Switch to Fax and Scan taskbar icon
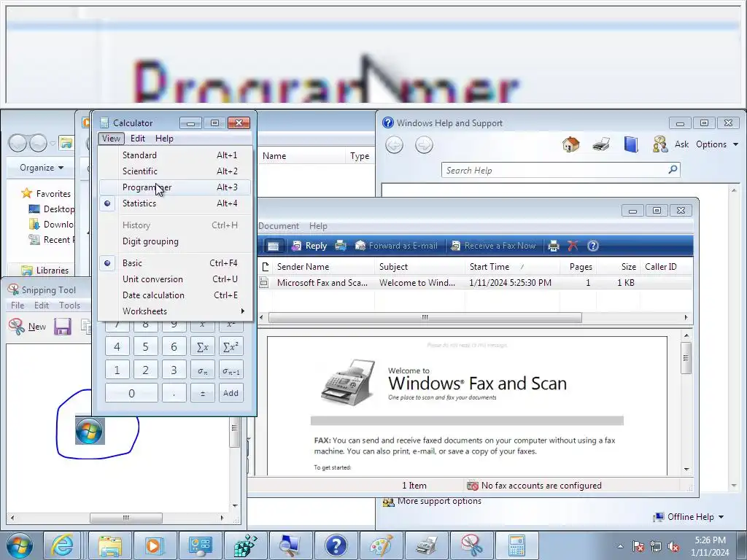Image resolution: width=747 pixels, height=560 pixels. pos(426,545)
